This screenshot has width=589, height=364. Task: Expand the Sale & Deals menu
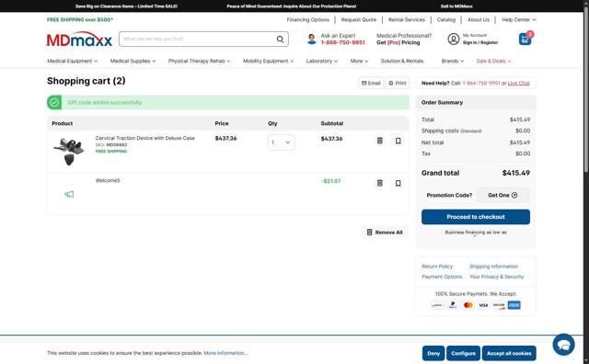click(493, 61)
